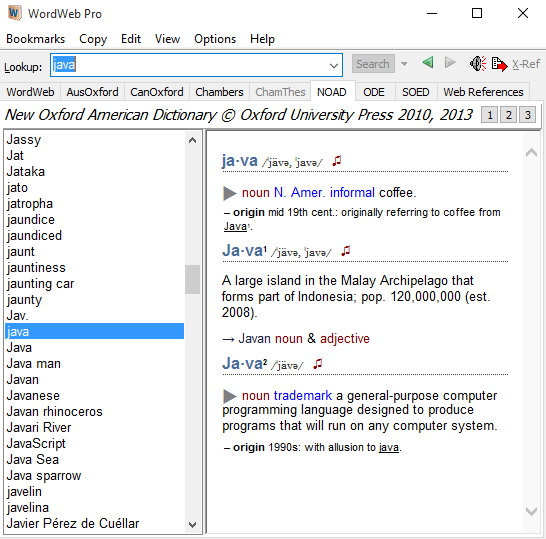Switch to the CanOxford tab
The image size is (546, 539).
click(x=157, y=92)
